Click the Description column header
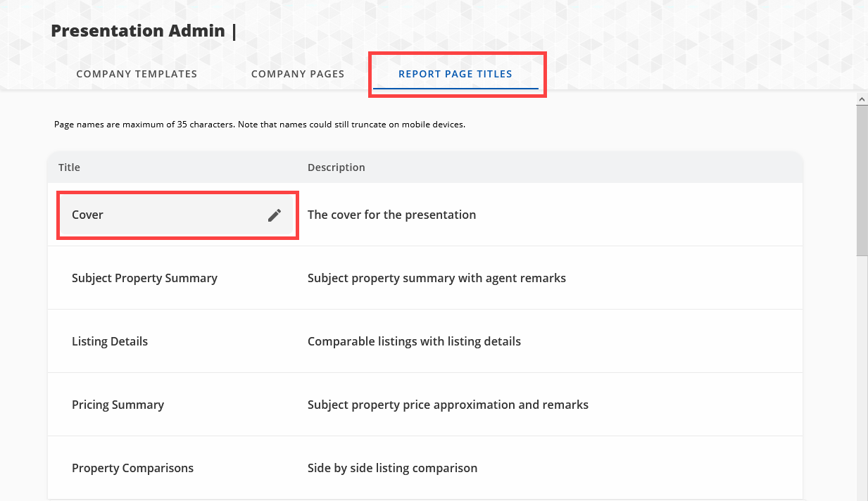The image size is (868, 501). click(336, 167)
